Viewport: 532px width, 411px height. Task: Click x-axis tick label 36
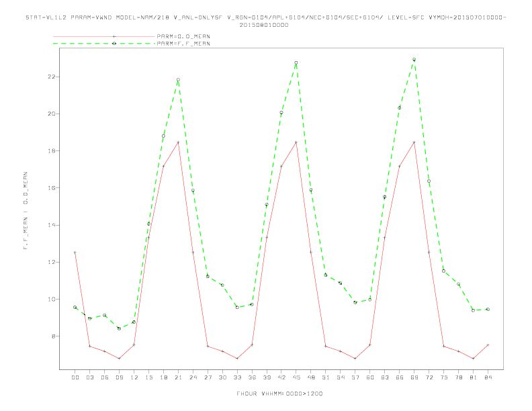[252, 377]
